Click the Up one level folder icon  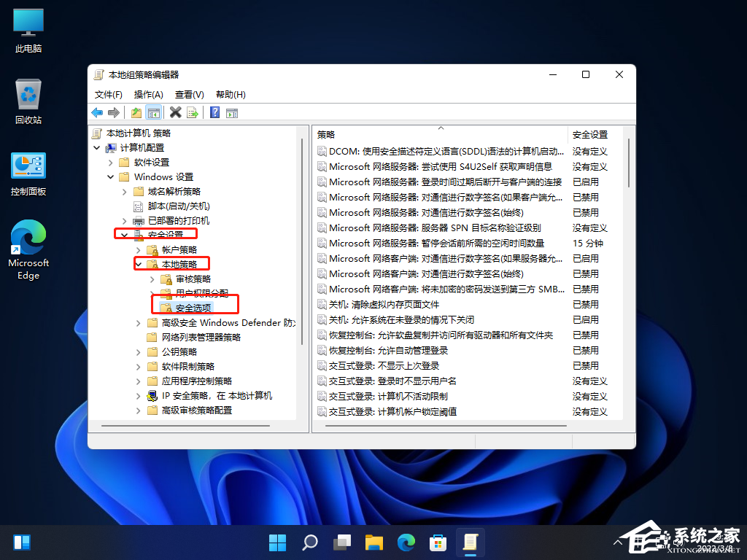click(136, 112)
